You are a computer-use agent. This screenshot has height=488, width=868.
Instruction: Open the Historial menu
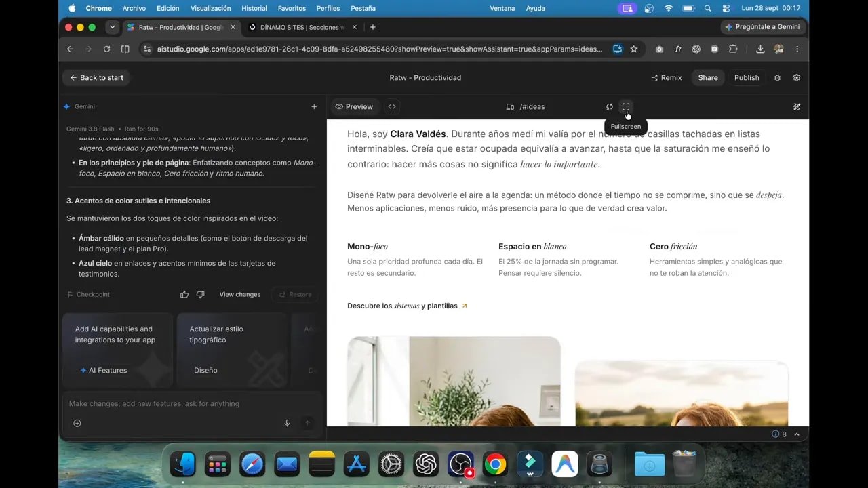point(254,8)
